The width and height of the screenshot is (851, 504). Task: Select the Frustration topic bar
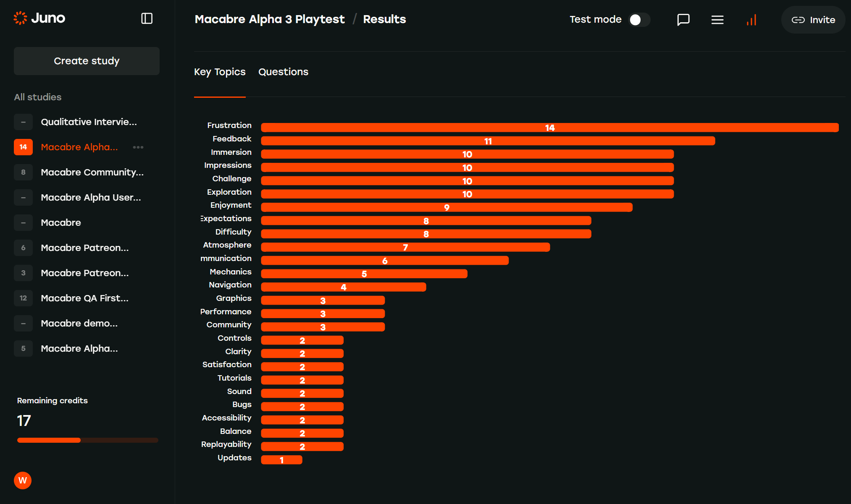(x=549, y=127)
